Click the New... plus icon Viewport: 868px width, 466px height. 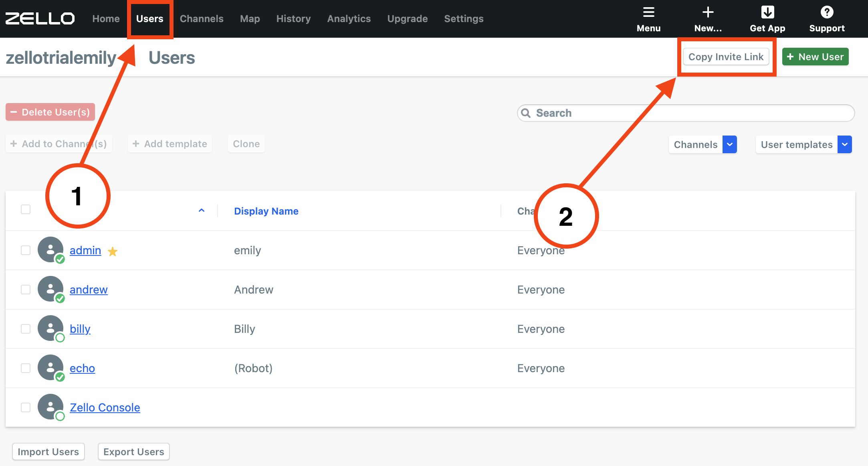pyautogui.click(x=708, y=12)
